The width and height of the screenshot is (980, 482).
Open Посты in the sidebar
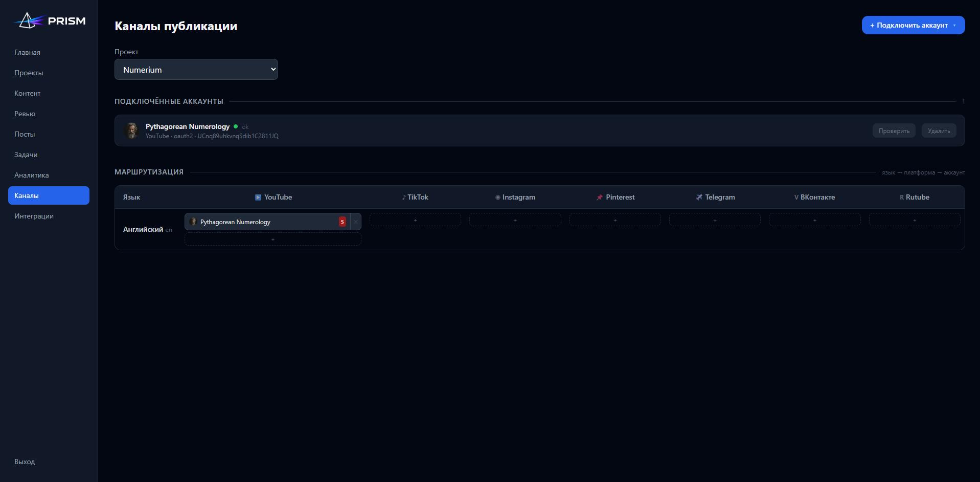pos(49,134)
